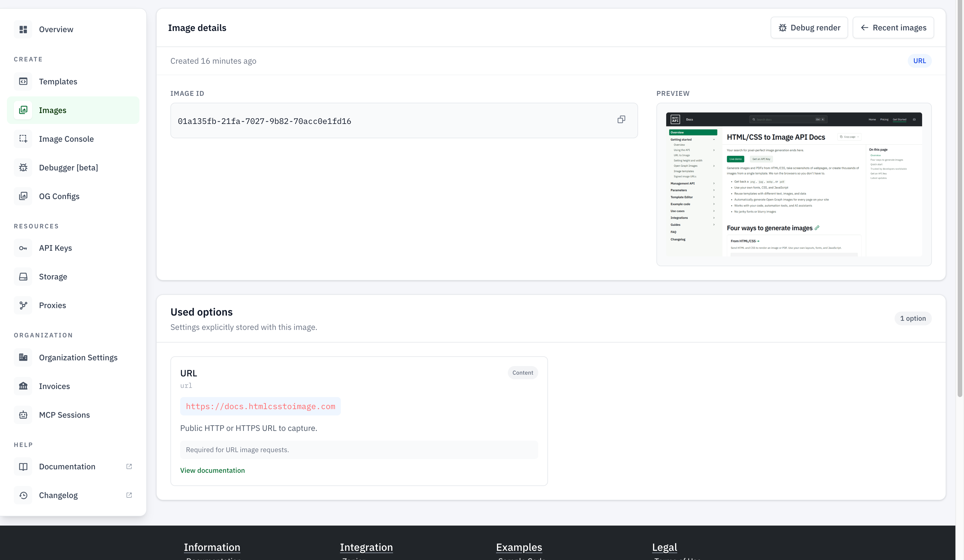Click the 1 option badge
This screenshot has height=560, width=964.
point(913,319)
